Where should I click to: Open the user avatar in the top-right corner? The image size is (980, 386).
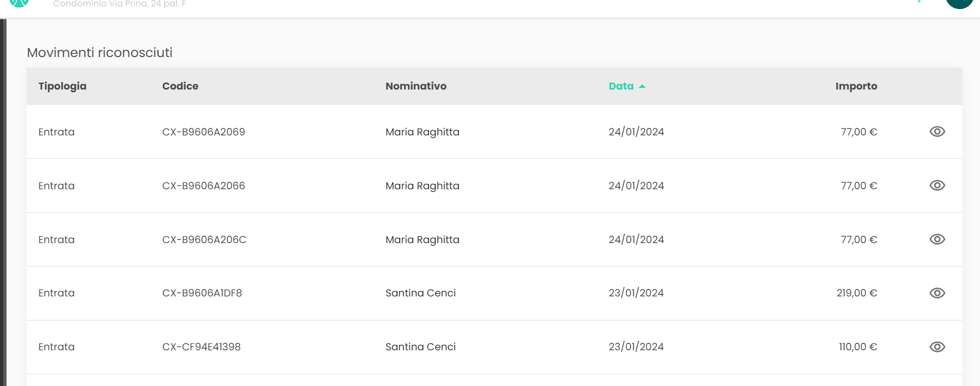coord(959,3)
